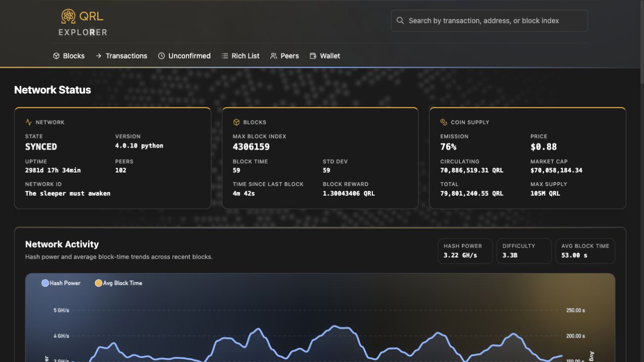The image size is (644, 362).
Task: Click total supply 79,801,240.55 QRL
Action: (x=472, y=193)
